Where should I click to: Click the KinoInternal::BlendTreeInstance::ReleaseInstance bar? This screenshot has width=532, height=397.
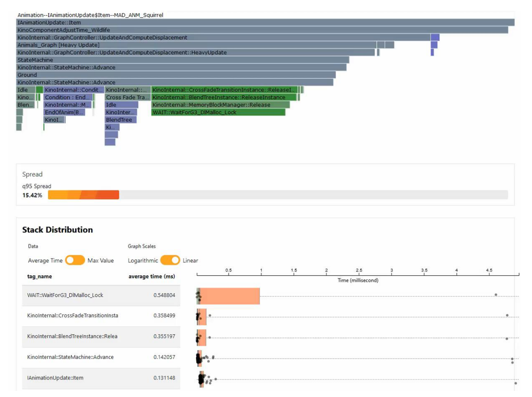coord(224,97)
